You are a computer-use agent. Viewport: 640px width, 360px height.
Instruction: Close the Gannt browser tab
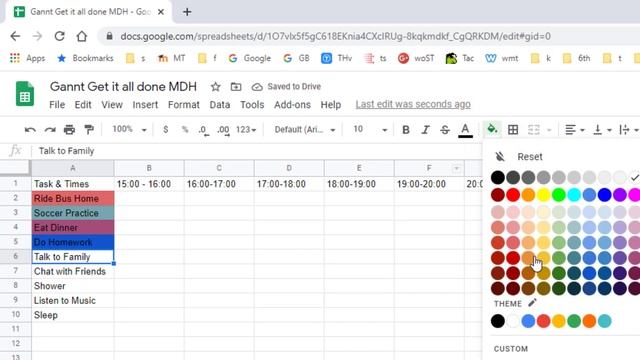point(161,12)
